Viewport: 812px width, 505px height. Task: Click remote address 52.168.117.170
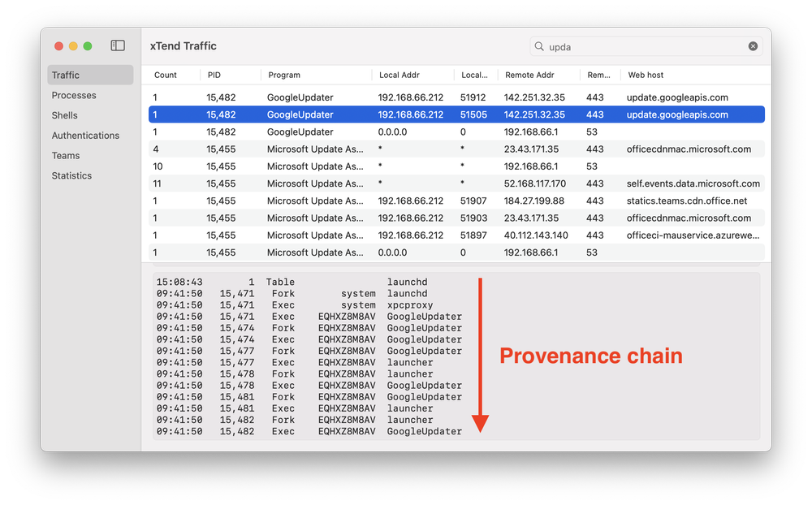coord(534,183)
